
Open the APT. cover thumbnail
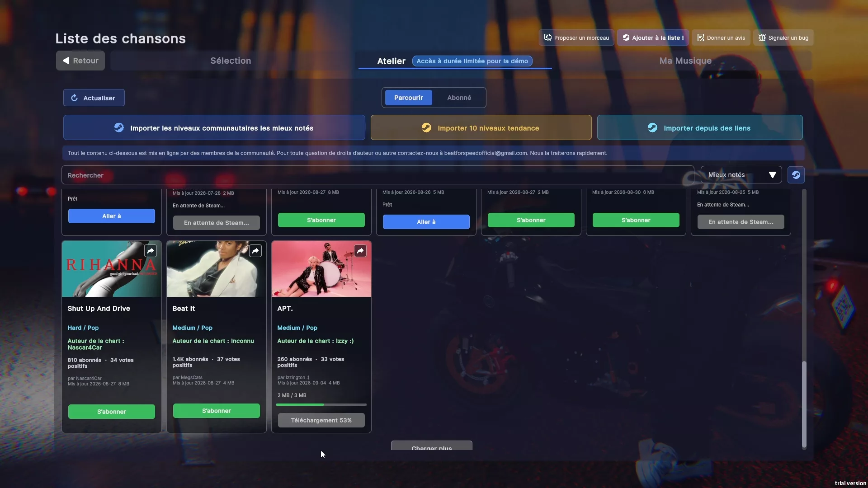point(321,269)
